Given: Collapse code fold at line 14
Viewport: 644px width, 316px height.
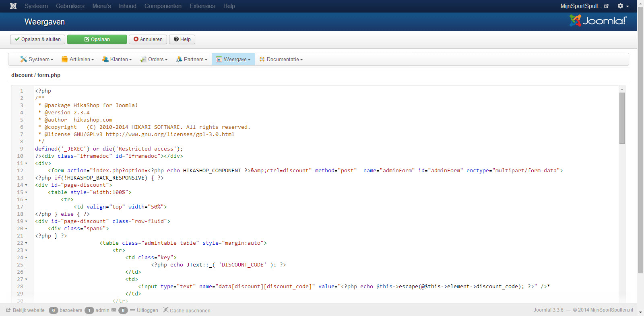Looking at the screenshot, I should 26,185.
